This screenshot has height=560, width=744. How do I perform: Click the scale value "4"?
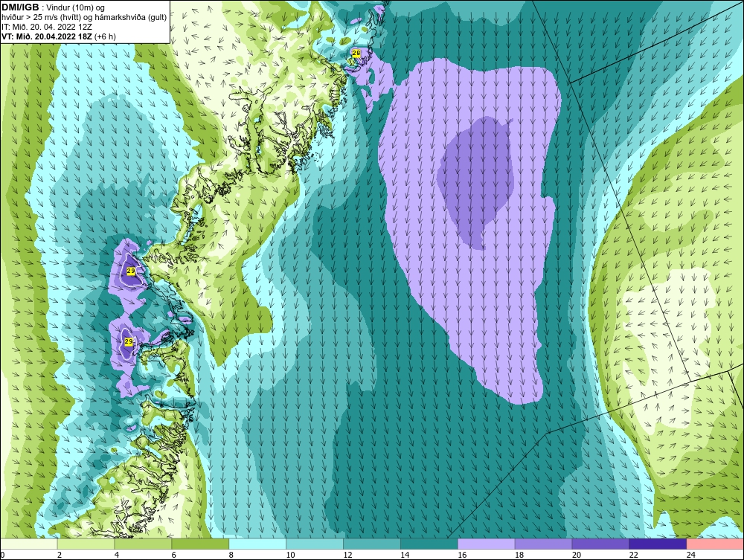tap(117, 555)
